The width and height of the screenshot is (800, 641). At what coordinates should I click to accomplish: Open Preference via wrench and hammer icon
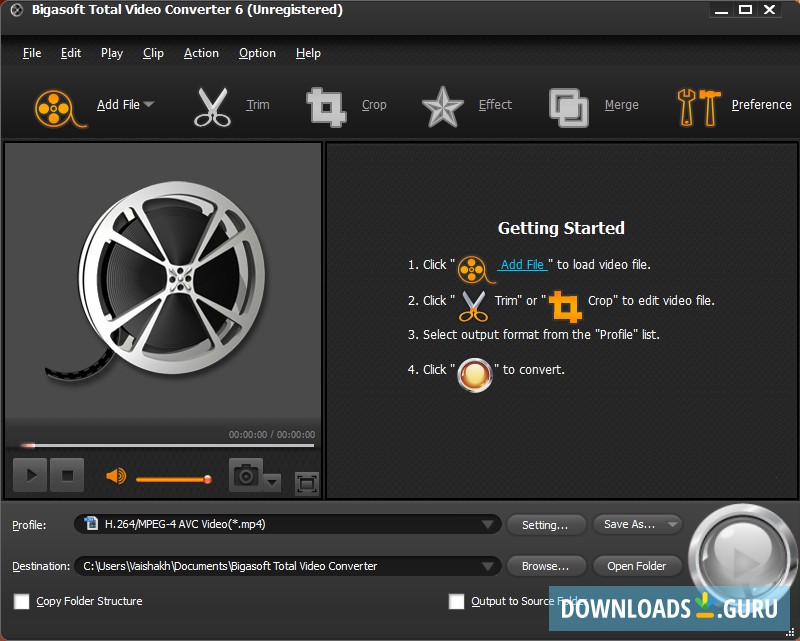tap(698, 107)
